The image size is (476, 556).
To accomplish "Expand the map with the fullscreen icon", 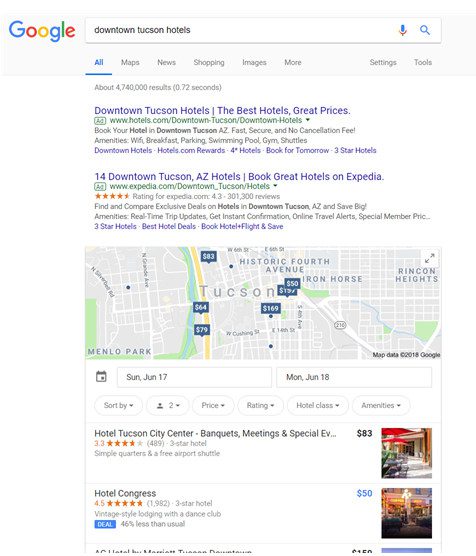I will click(430, 258).
